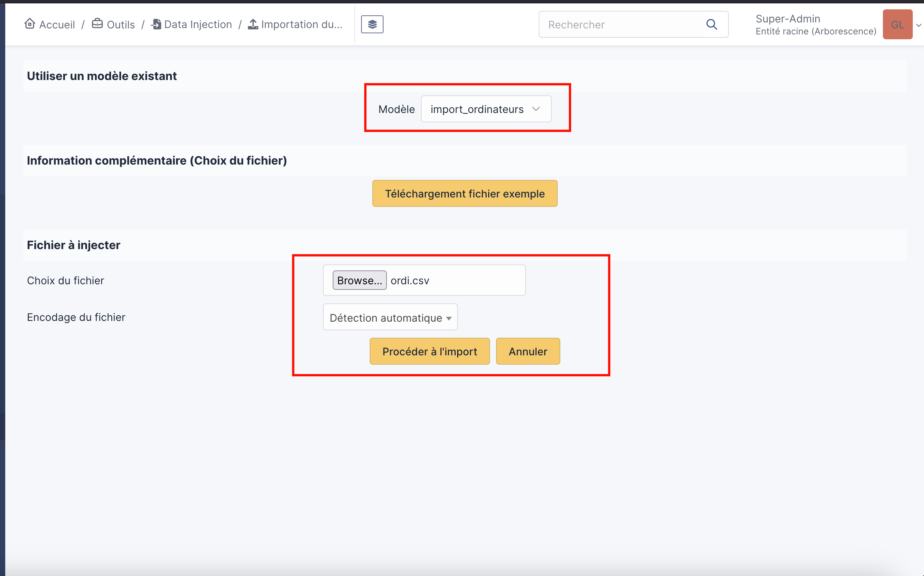Click Utiliser un modèle existant heading

click(x=102, y=76)
